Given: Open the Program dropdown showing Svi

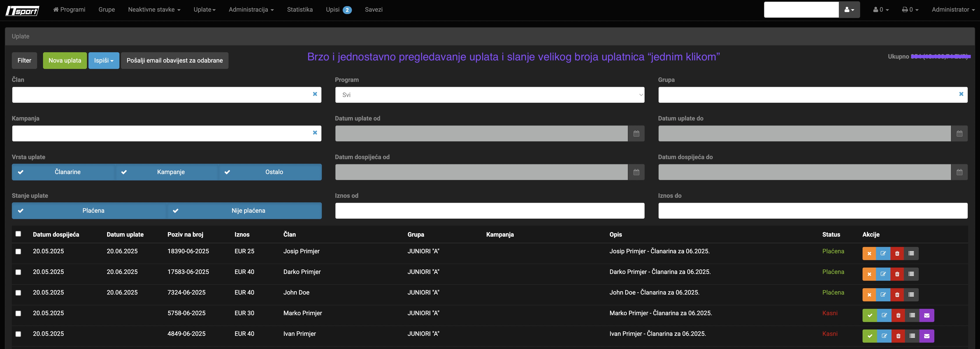Looking at the screenshot, I should click(490, 95).
